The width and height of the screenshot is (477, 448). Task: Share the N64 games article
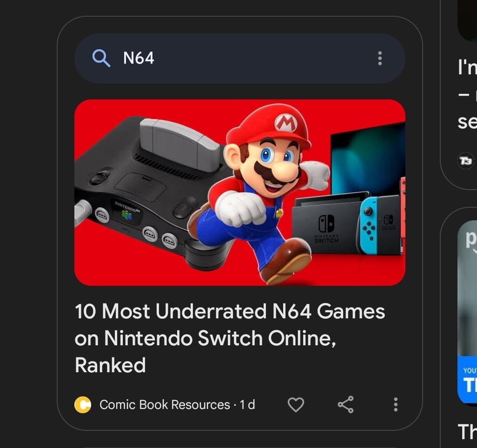coord(345,404)
